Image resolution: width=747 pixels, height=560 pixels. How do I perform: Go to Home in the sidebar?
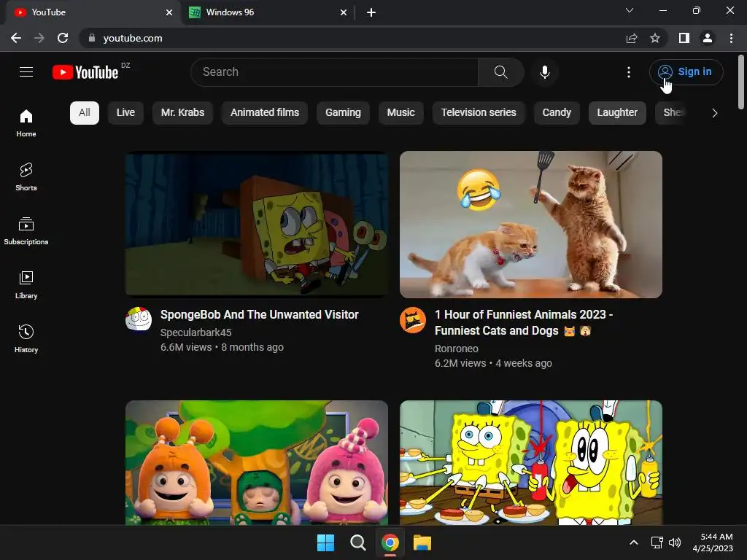26,122
